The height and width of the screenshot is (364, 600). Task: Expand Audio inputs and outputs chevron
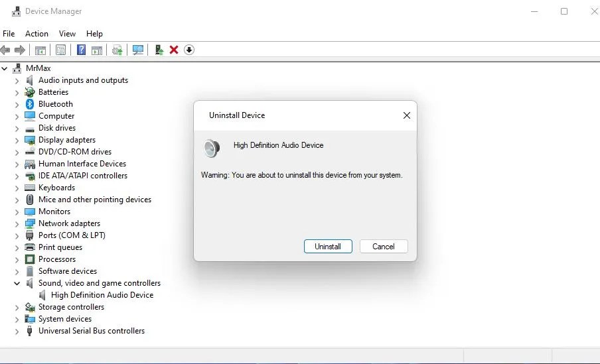tap(17, 81)
